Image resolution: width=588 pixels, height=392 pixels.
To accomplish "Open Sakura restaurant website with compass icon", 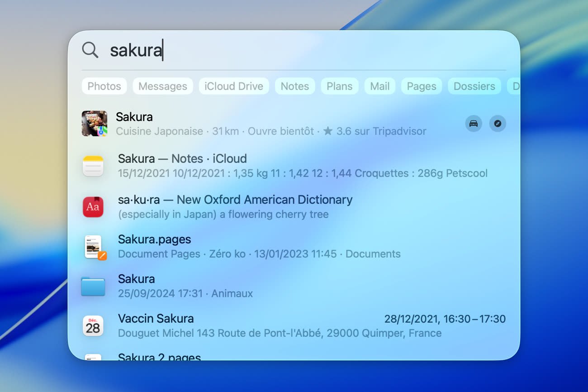I will coord(498,123).
